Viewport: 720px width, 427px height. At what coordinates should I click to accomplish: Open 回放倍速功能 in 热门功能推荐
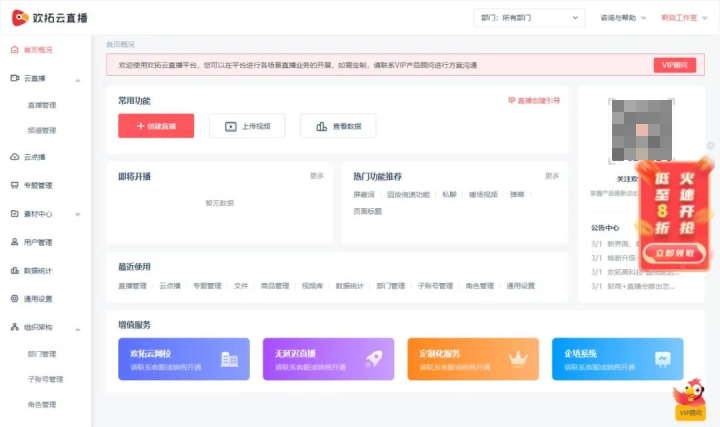click(x=408, y=195)
